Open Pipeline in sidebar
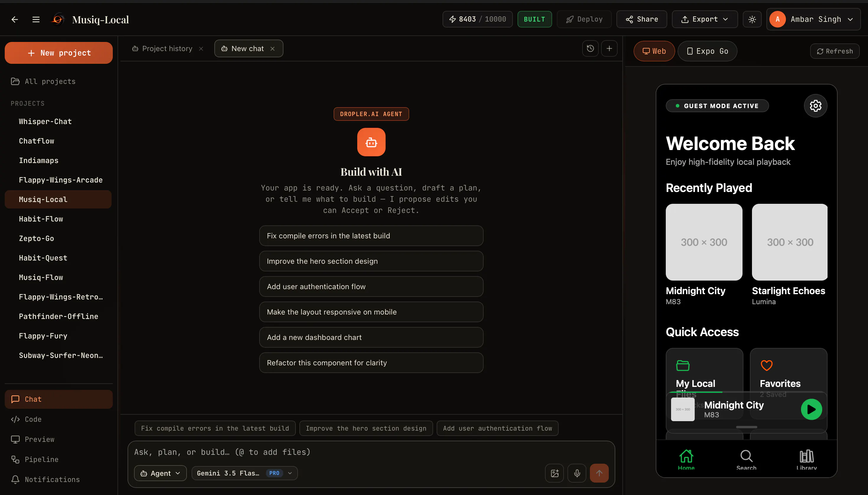Viewport: 868px width, 495px height. point(59,459)
